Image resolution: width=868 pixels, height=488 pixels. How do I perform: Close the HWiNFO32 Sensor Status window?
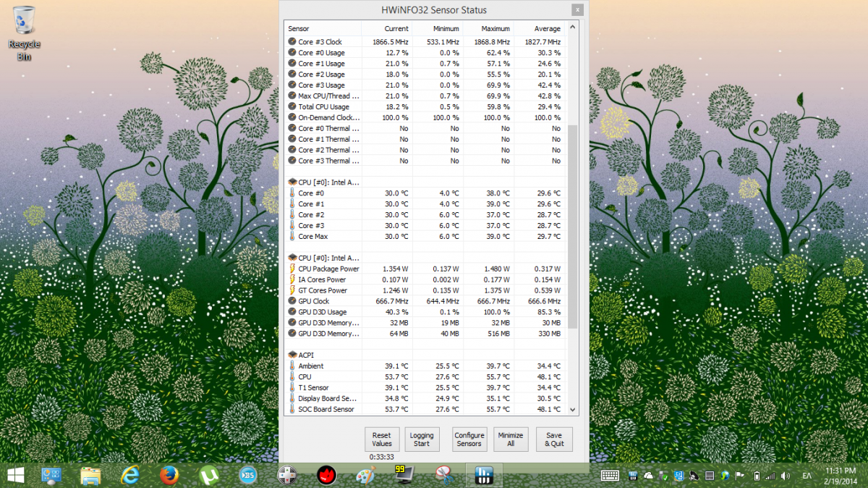point(576,10)
